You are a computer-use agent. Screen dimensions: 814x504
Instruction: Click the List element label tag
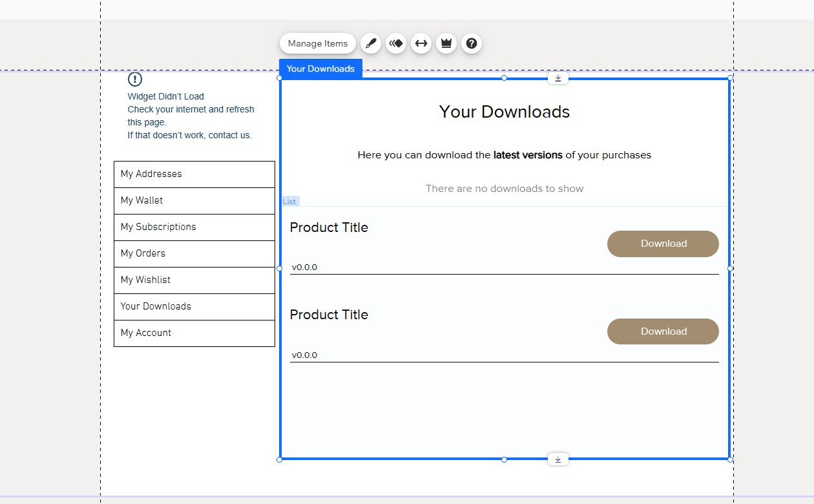point(289,201)
